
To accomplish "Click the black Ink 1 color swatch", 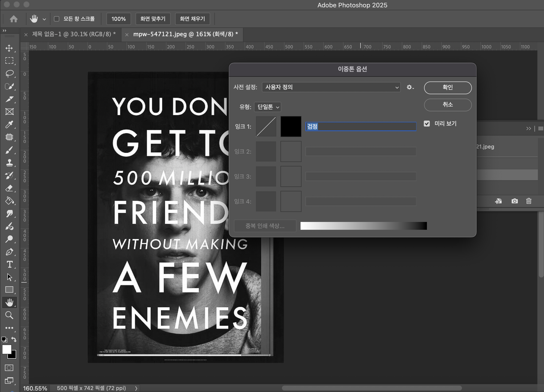I will click(x=291, y=127).
